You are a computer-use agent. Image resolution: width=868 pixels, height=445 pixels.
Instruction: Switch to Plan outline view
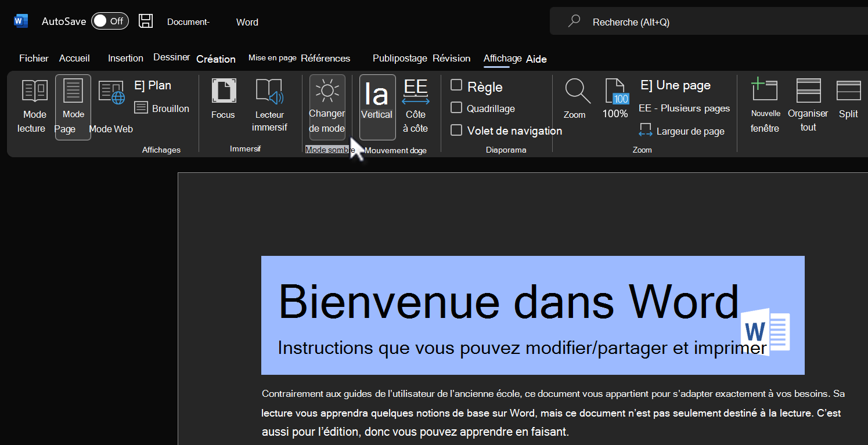(153, 85)
